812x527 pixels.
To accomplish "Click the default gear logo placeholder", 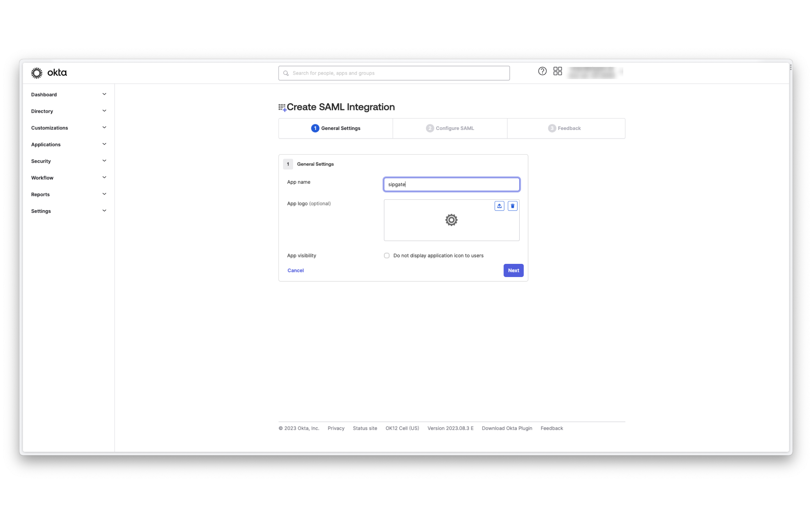I will pyautogui.click(x=451, y=220).
